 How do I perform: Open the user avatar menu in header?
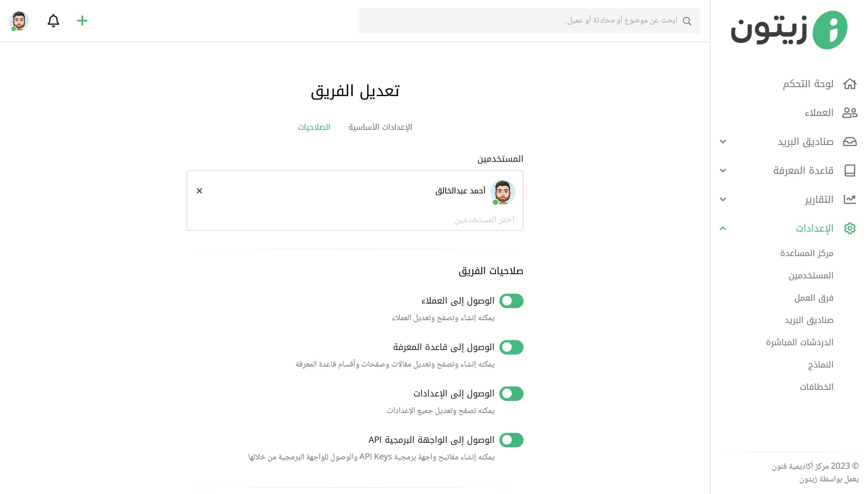pos(19,21)
